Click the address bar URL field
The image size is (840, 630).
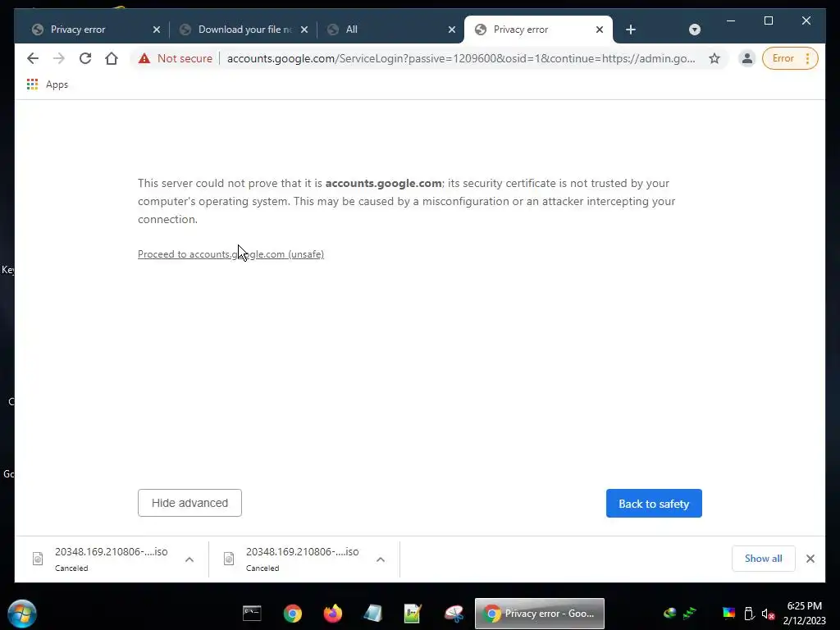point(461,58)
